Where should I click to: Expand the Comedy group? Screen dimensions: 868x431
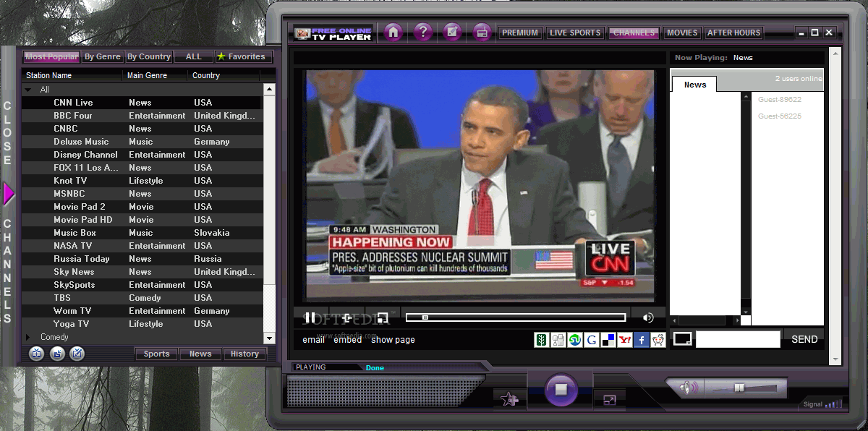point(28,337)
